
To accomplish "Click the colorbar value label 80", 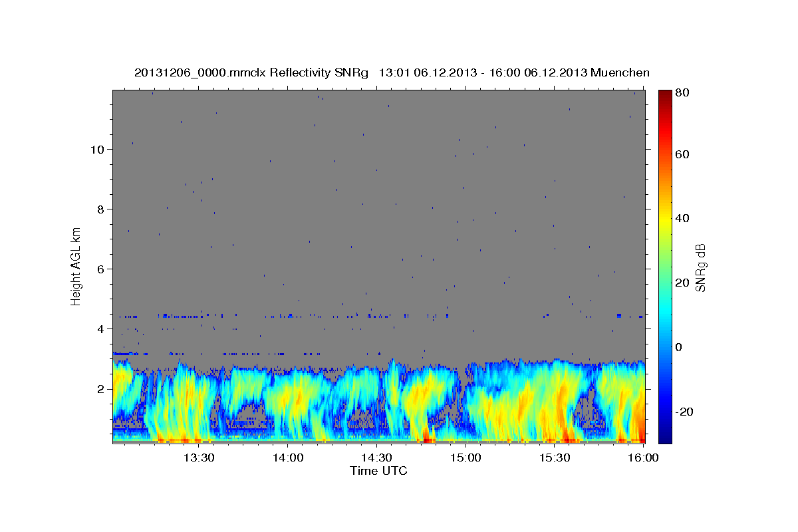I will tap(682, 93).
